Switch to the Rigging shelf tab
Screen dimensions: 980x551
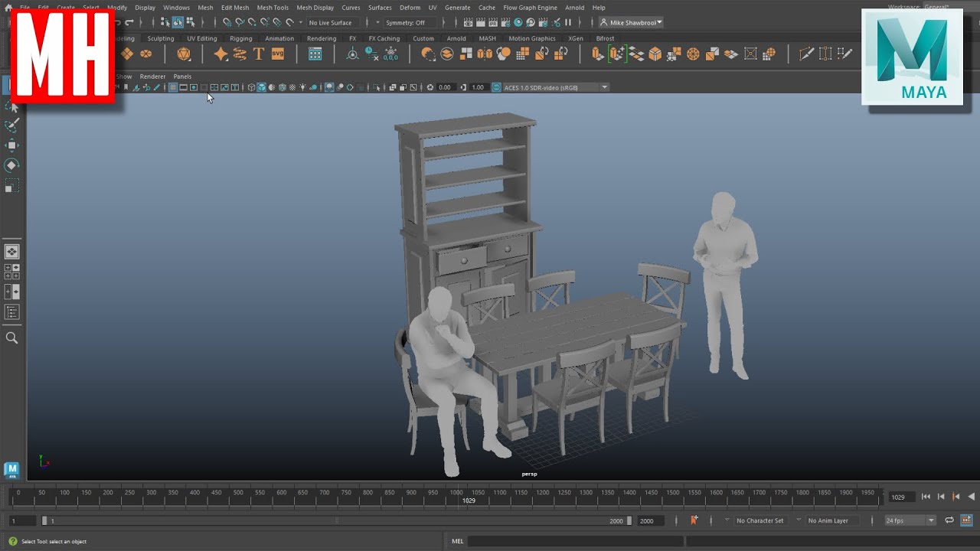(240, 38)
